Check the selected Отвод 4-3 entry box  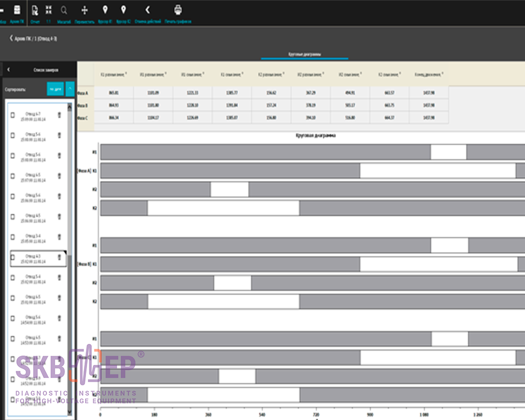click(13, 258)
